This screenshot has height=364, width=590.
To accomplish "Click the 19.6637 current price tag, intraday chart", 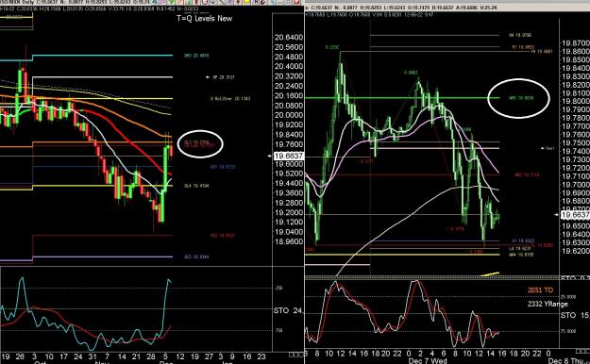I will [575, 215].
